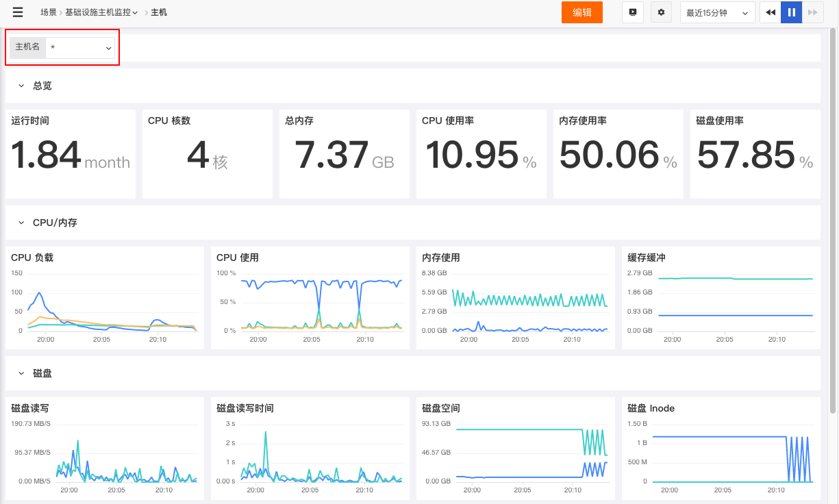Click the 场景 breadcrumb link

pos(49,12)
